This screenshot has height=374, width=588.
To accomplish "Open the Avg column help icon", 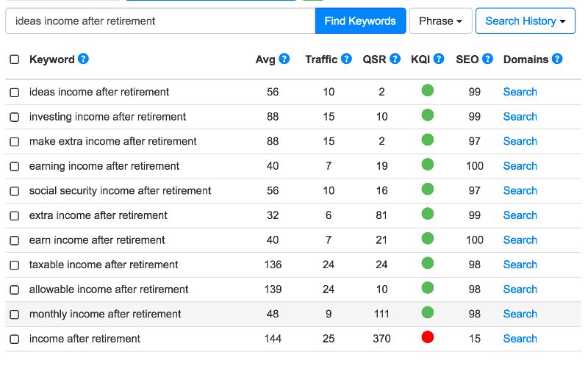I will 284,59.
